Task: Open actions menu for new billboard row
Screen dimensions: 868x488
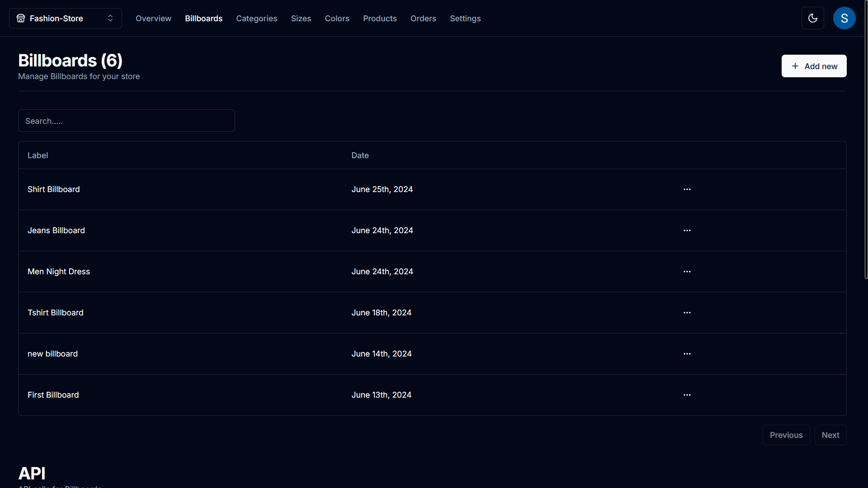Action: click(687, 354)
